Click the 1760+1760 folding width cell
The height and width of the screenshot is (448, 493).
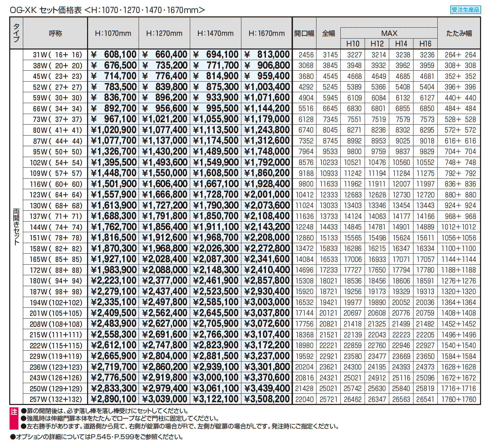click(459, 399)
